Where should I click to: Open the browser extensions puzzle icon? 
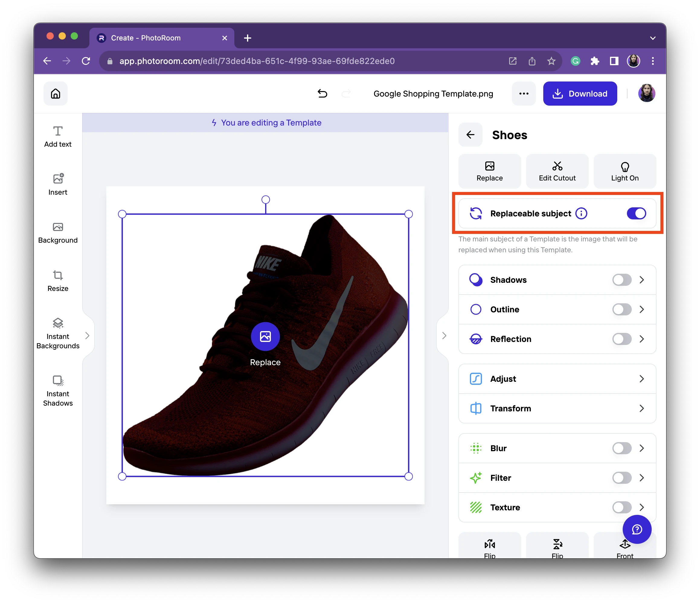pyautogui.click(x=595, y=61)
